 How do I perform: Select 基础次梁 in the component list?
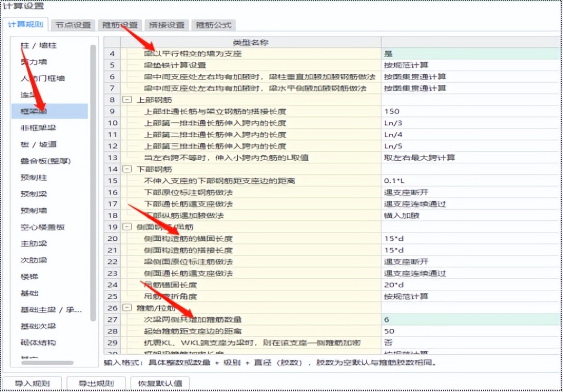pos(38,326)
